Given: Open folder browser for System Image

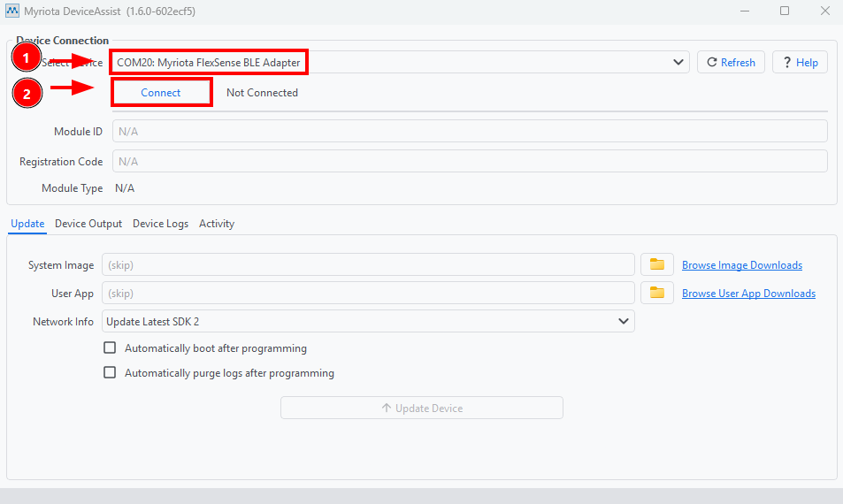Looking at the screenshot, I should pos(657,264).
